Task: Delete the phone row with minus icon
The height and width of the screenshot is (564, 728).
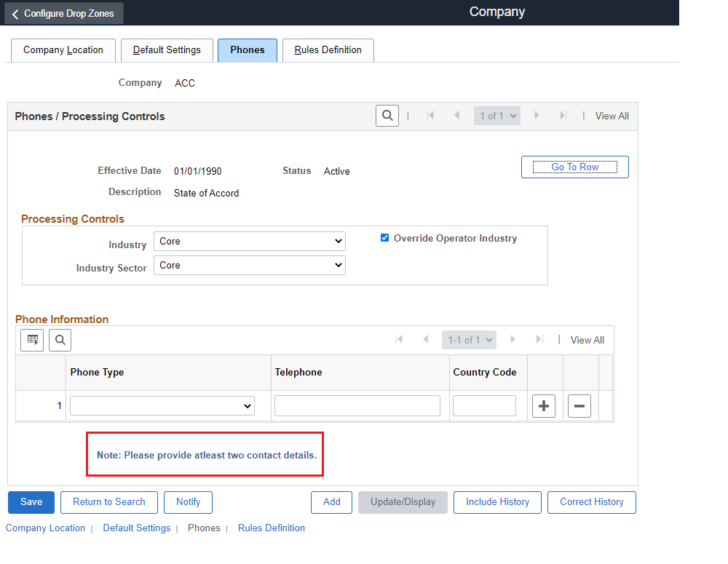Action: [579, 406]
